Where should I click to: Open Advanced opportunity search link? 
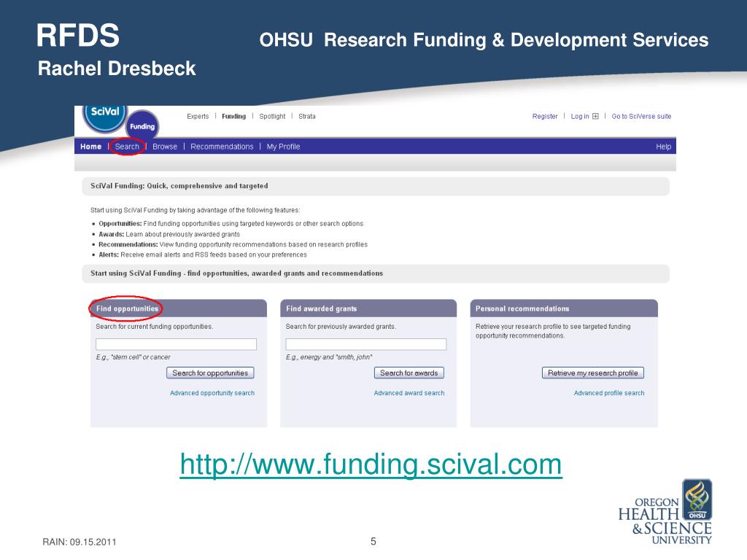click(x=212, y=393)
